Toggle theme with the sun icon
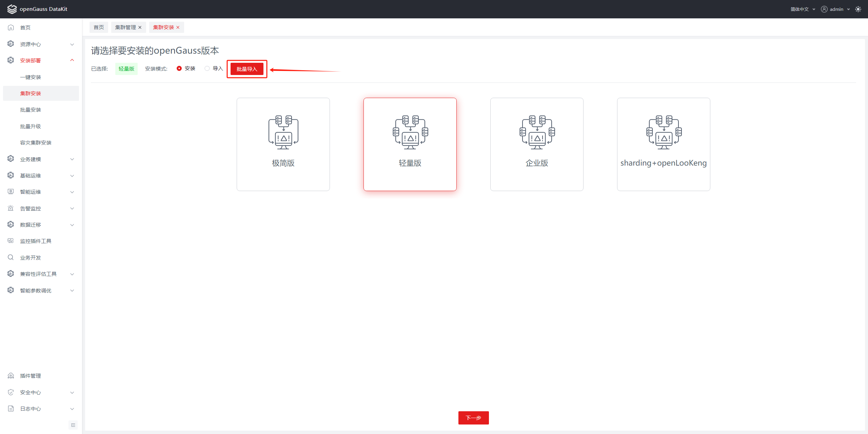 (x=858, y=9)
